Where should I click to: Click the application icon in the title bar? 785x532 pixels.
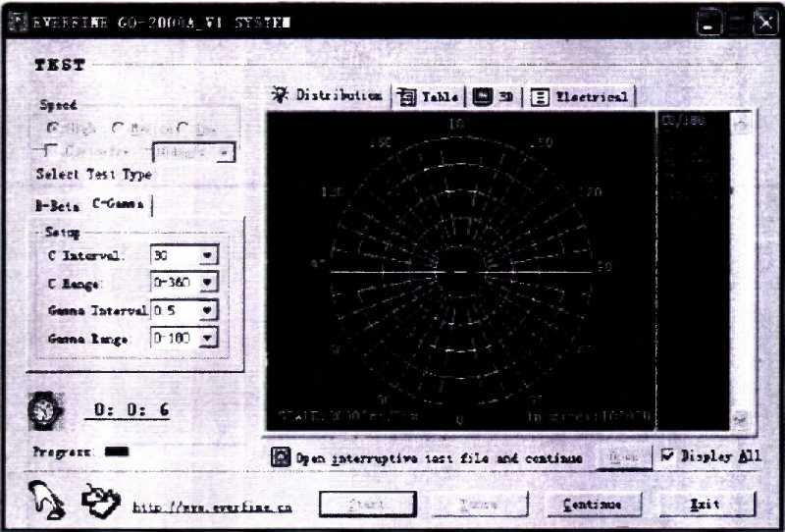click(18, 22)
